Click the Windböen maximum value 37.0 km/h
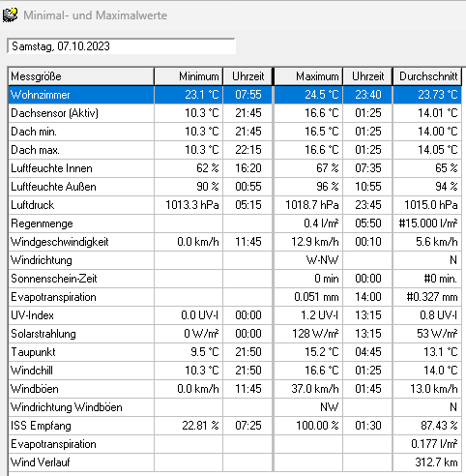Image resolution: width=466 pixels, height=476 pixels. click(315, 389)
